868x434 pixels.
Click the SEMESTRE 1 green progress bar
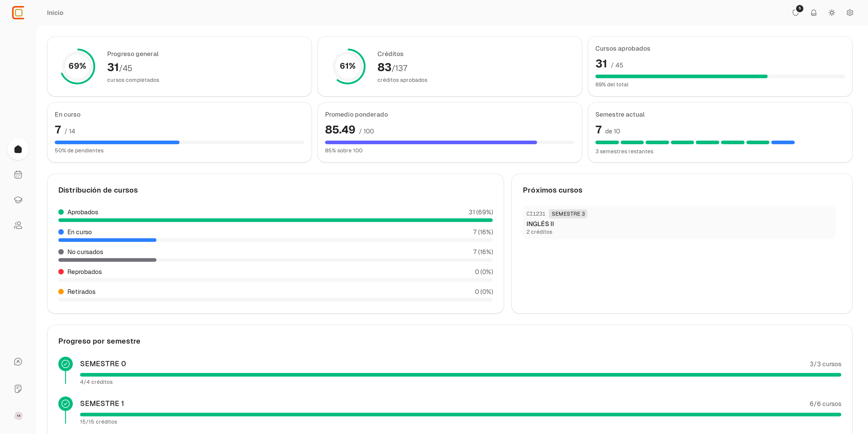[460, 415]
